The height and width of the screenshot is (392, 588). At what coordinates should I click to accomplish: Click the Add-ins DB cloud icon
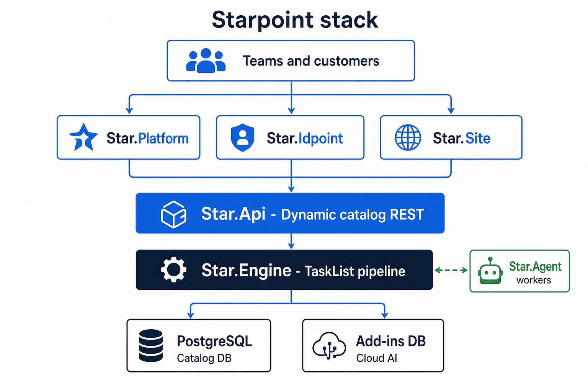329,345
